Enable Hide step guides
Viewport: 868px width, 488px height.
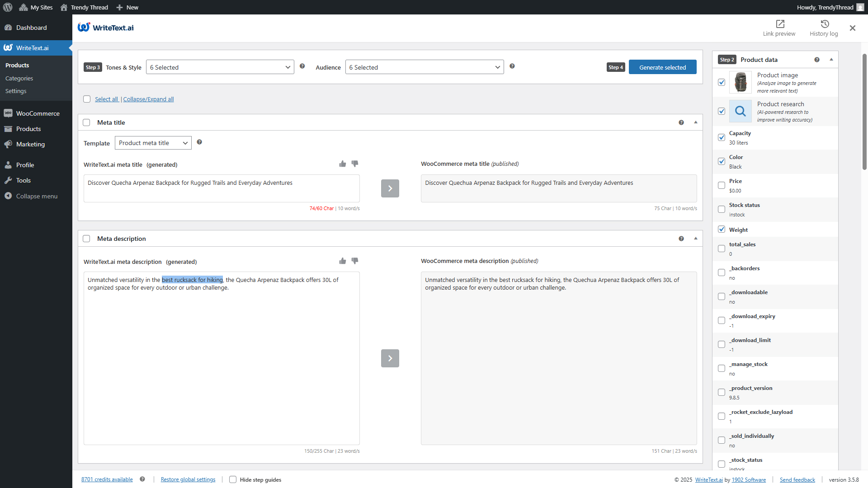233,479
